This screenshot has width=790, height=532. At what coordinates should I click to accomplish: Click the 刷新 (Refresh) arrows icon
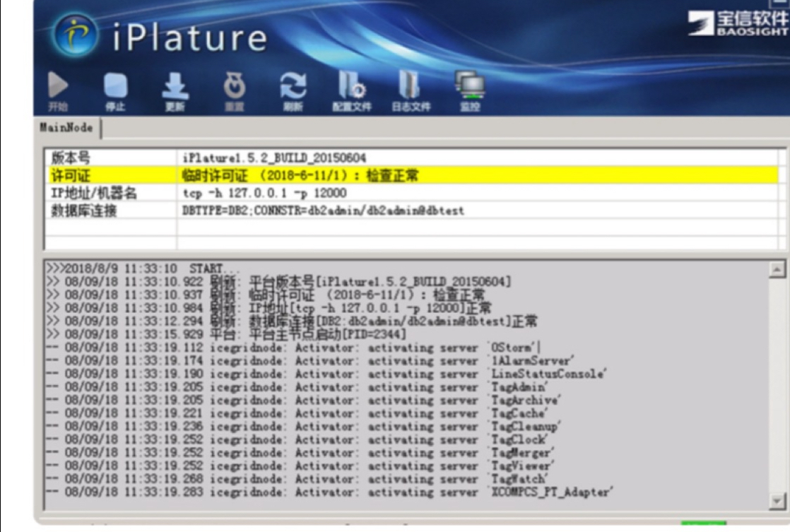[x=293, y=85]
